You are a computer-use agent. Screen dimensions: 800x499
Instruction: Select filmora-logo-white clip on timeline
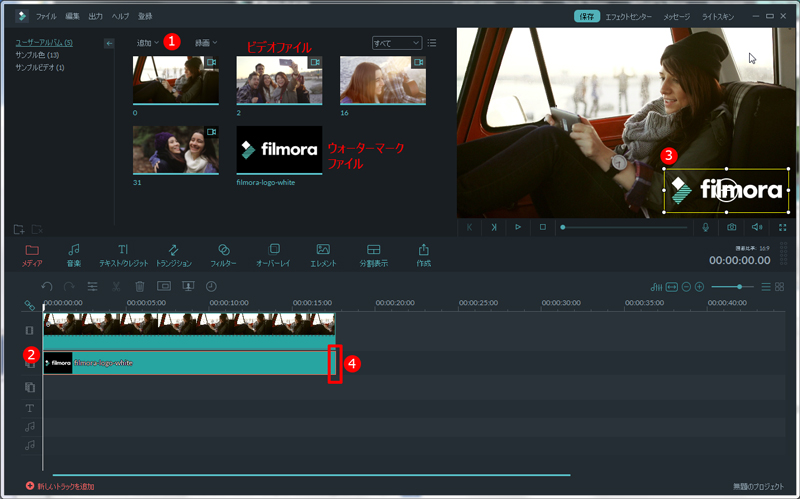pyautogui.click(x=190, y=363)
